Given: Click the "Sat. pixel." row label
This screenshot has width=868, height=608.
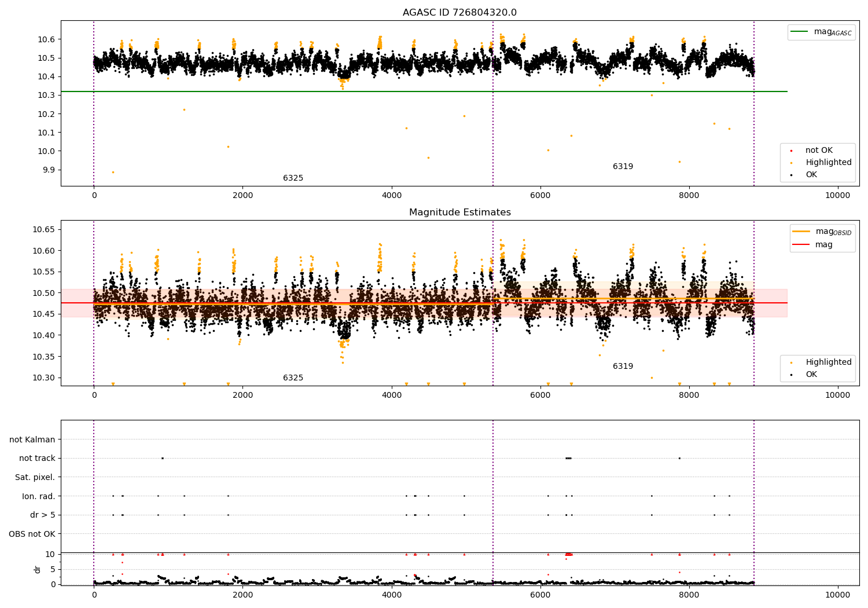Looking at the screenshot, I should click(x=35, y=477).
